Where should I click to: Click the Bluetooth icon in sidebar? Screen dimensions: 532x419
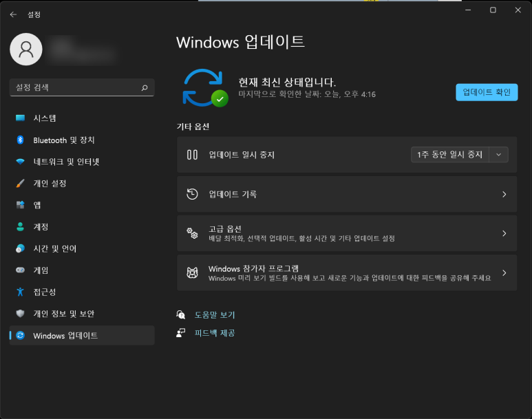21,140
